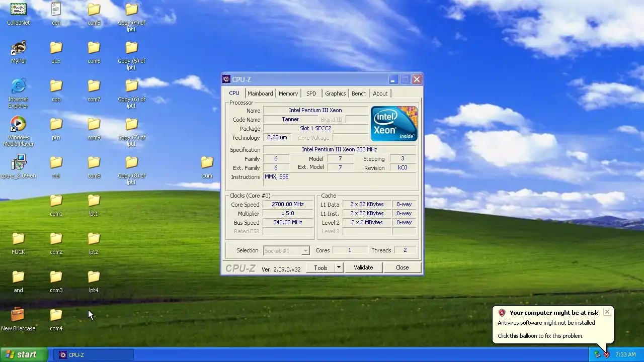Click the Intel Xeon inside logo

point(394,124)
